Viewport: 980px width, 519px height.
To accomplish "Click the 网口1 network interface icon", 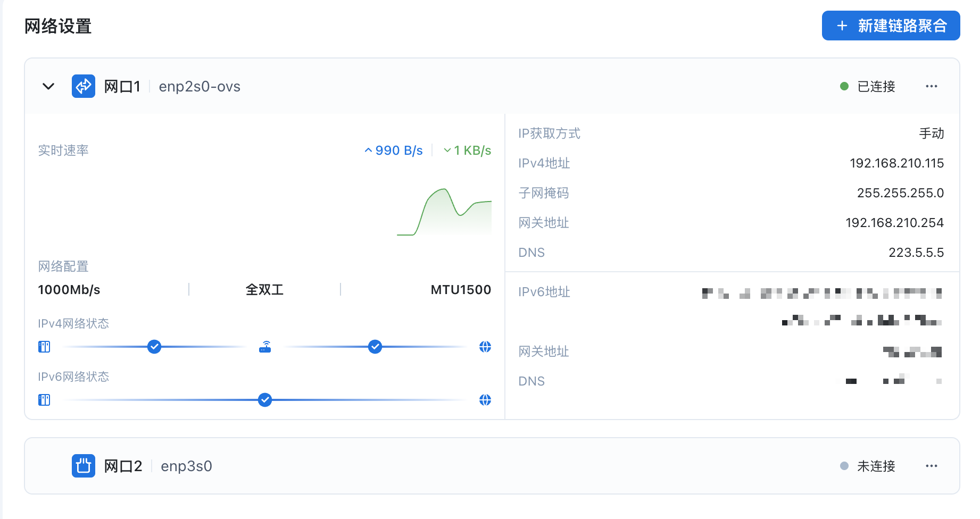I will pos(84,86).
